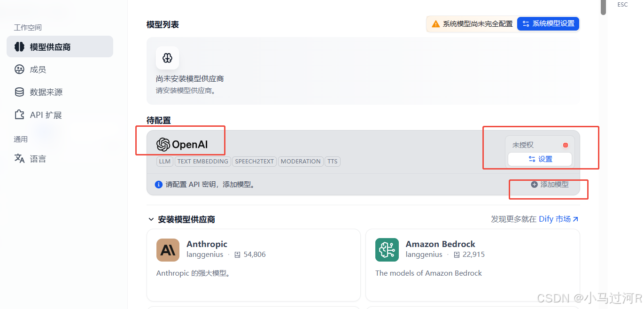Click the vertical scrollbar thumb
Image resolution: width=644 pixels, height=309 pixels.
tap(603, 7)
